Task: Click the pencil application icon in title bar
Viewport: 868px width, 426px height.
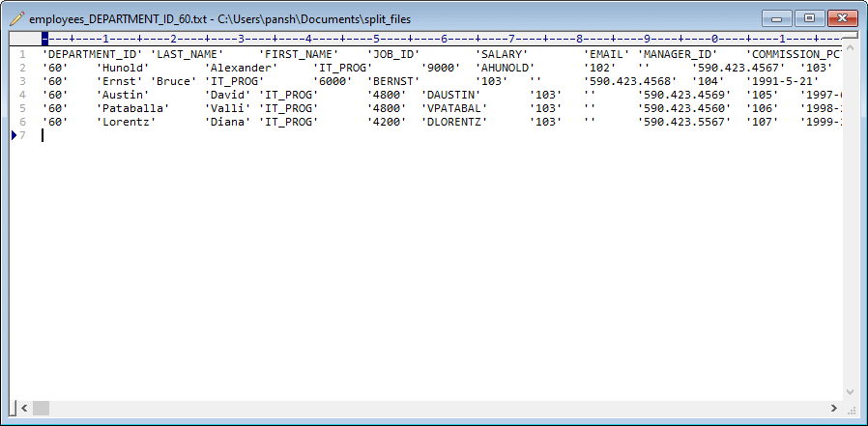Action: [x=16, y=18]
